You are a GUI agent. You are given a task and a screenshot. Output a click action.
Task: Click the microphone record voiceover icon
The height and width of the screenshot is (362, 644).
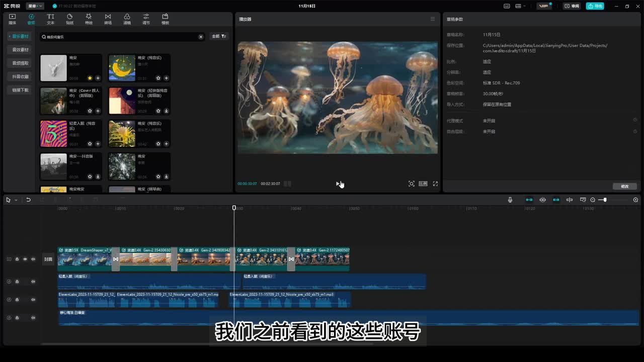tap(510, 200)
